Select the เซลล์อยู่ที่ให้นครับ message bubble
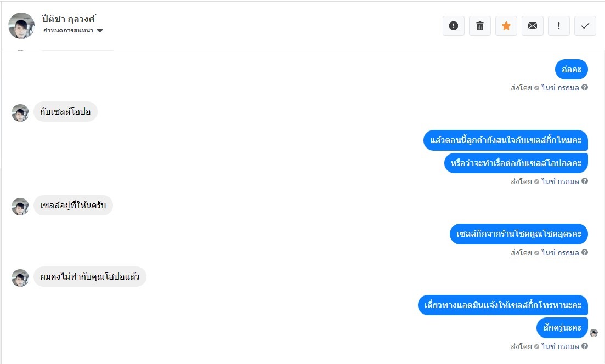605x364 pixels. 73,206
